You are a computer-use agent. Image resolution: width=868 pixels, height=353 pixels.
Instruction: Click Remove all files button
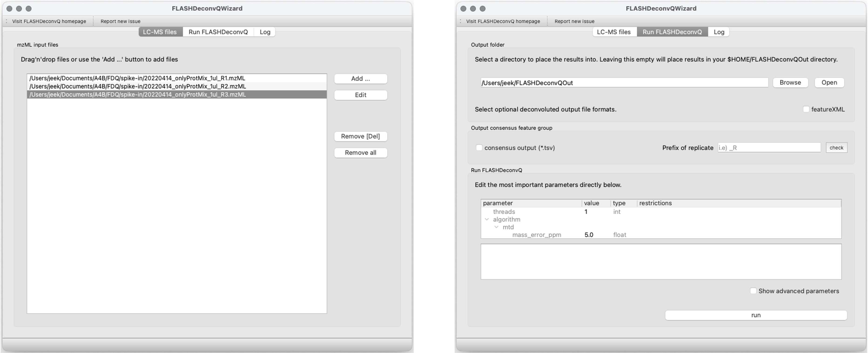click(x=360, y=153)
